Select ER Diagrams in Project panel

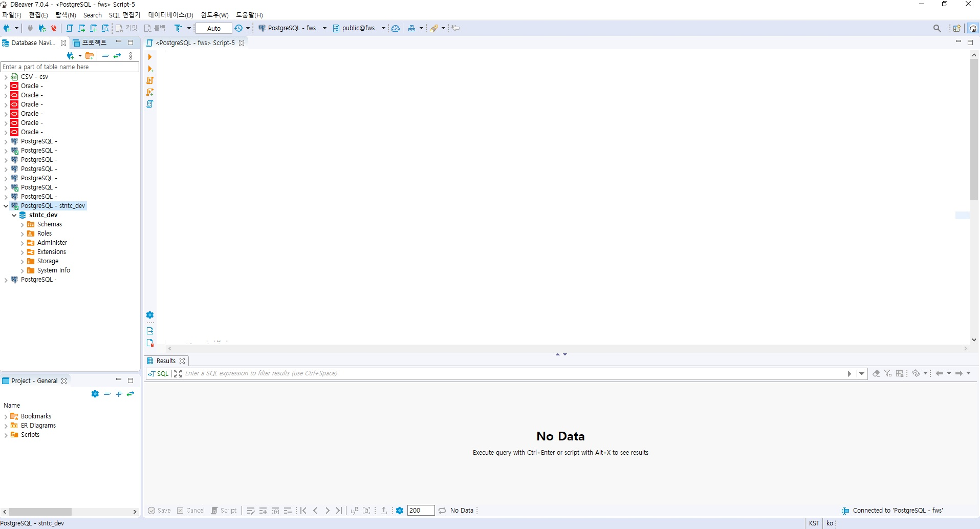pyautogui.click(x=38, y=426)
